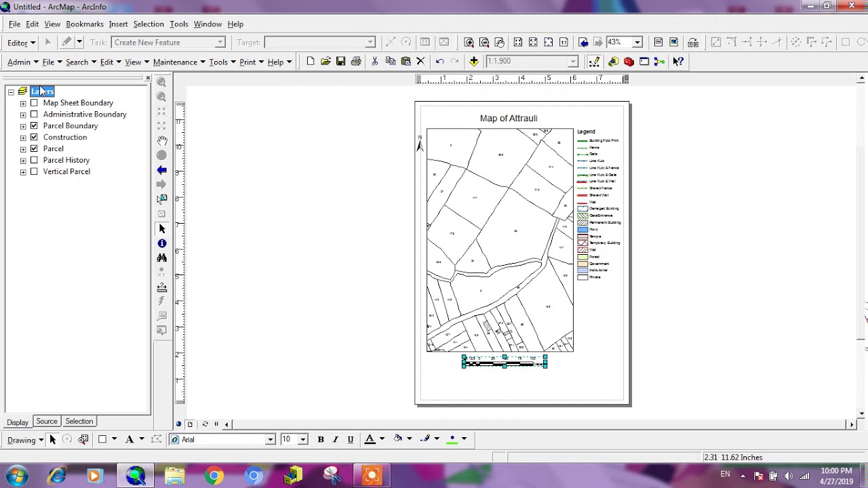Open the Maintenance menu
The width and height of the screenshot is (868, 488).
(x=179, y=62)
